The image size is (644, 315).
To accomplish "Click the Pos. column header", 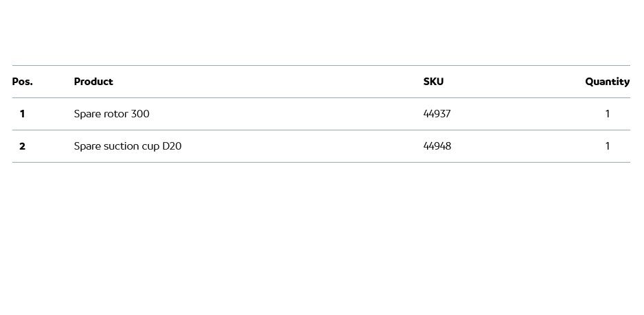I will [23, 82].
